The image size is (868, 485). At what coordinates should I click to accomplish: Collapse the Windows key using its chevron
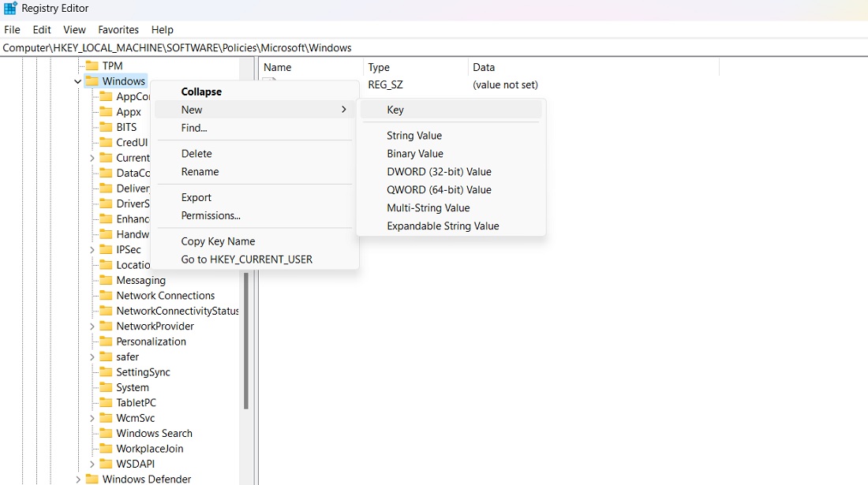point(77,80)
